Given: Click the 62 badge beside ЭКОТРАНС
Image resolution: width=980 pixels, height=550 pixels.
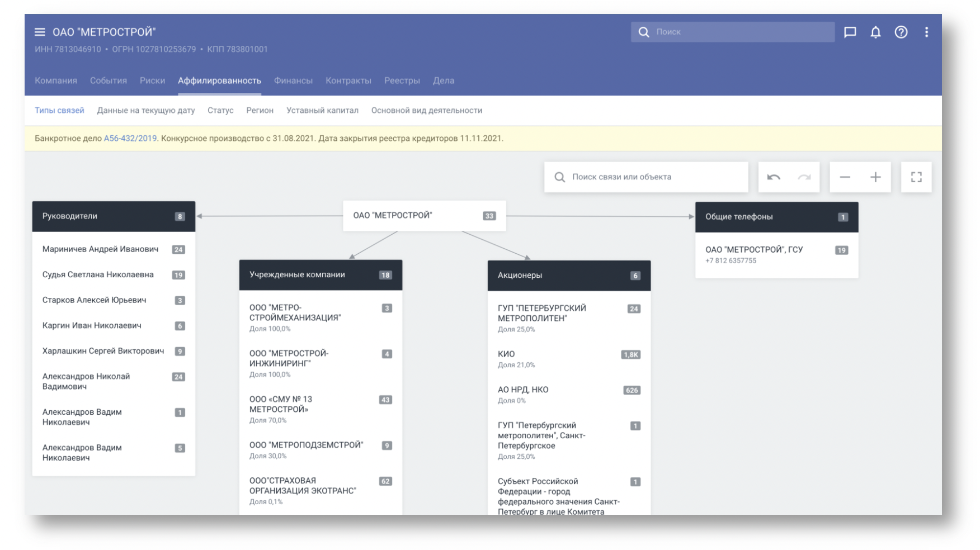Looking at the screenshot, I should [x=385, y=481].
